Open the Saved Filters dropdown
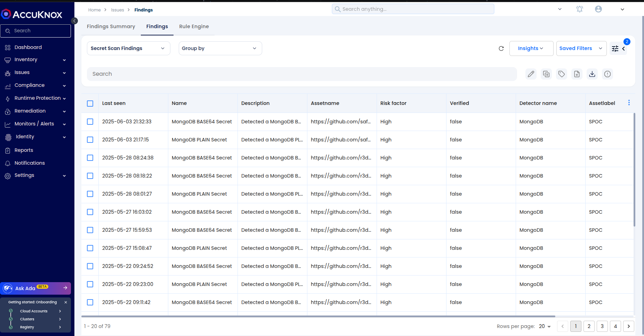The image size is (644, 336). click(581, 48)
